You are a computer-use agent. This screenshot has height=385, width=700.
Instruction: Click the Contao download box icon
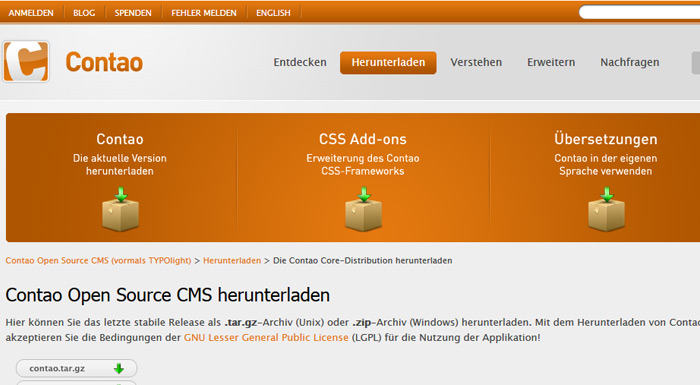click(x=120, y=209)
